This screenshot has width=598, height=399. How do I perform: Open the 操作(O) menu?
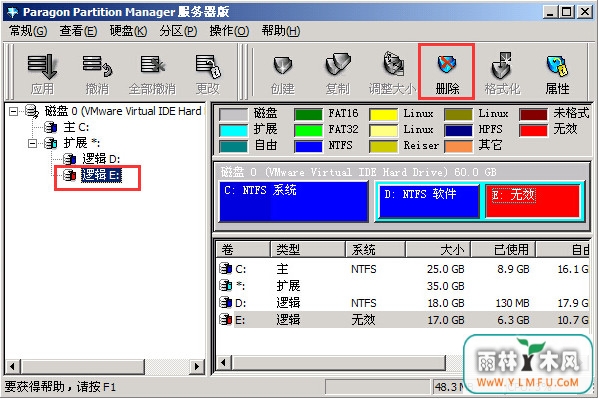[229, 31]
